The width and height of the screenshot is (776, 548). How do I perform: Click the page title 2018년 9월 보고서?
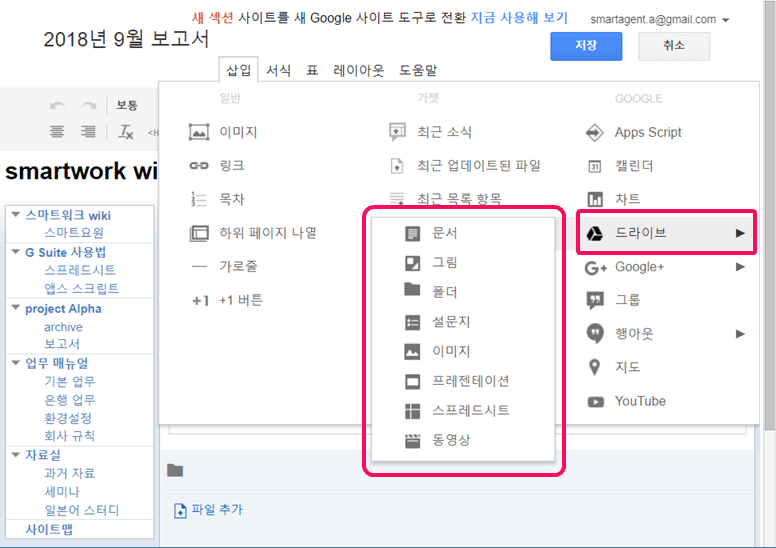pos(126,39)
